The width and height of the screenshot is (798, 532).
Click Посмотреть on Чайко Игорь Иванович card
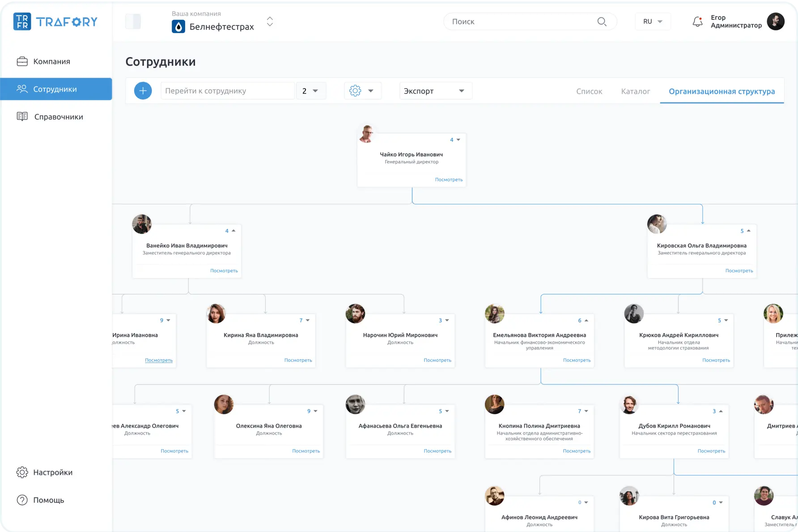[x=449, y=180]
